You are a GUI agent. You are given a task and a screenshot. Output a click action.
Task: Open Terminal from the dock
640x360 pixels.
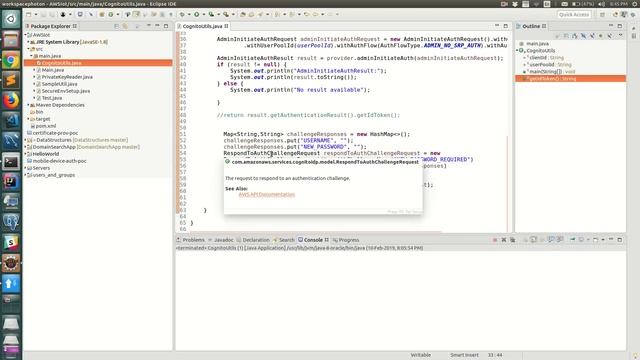tap(11, 162)
